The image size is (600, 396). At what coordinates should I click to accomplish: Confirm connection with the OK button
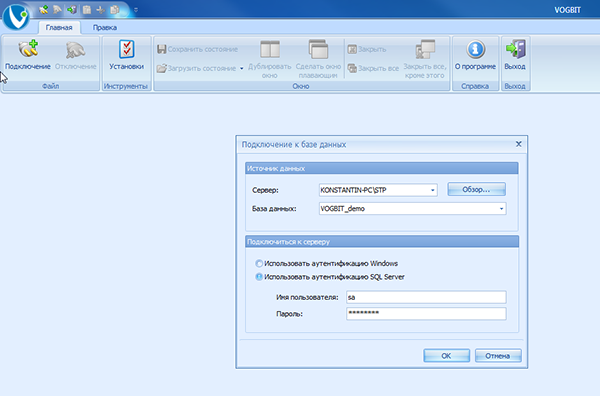[x=447, y=355]
